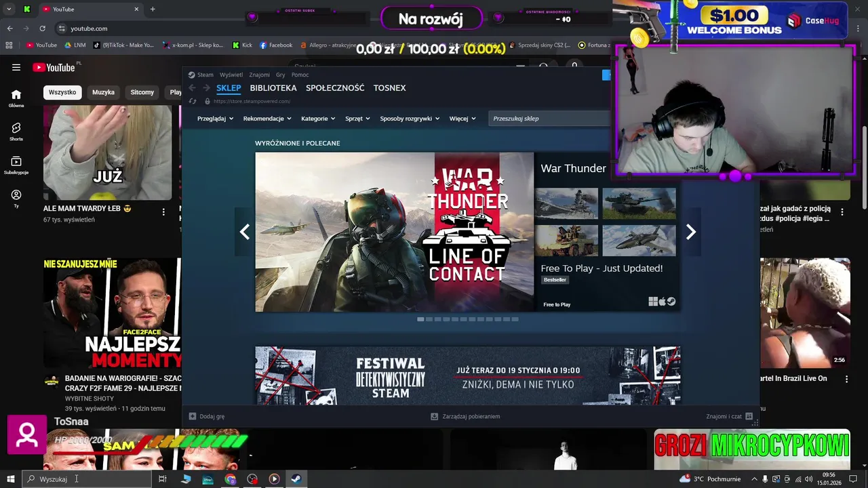Switch to the pinned Kick tab
The height and width of the screenshot is (488, 868).
[x=26, y=9]
